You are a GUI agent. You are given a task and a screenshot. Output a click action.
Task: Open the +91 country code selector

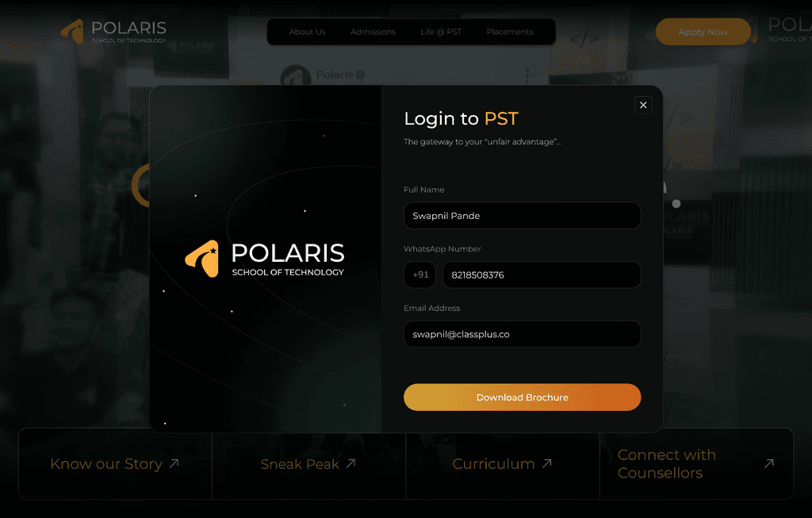point(420,274)
